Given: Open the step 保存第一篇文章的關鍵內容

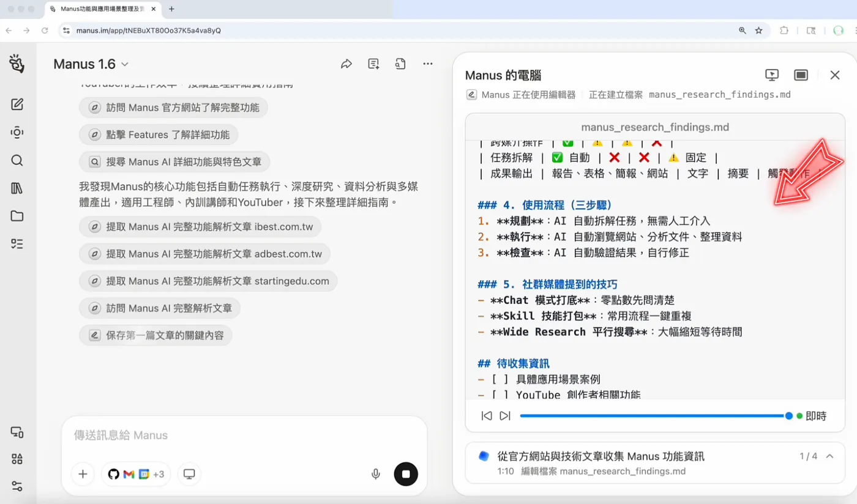Looking at the screenshot, I should pyautogui.click(x=155, y=335).
